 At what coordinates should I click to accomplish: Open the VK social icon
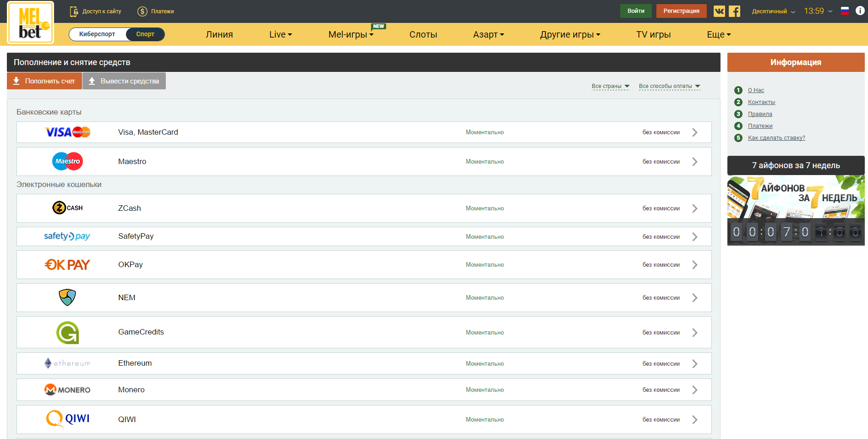pos(719,11)
